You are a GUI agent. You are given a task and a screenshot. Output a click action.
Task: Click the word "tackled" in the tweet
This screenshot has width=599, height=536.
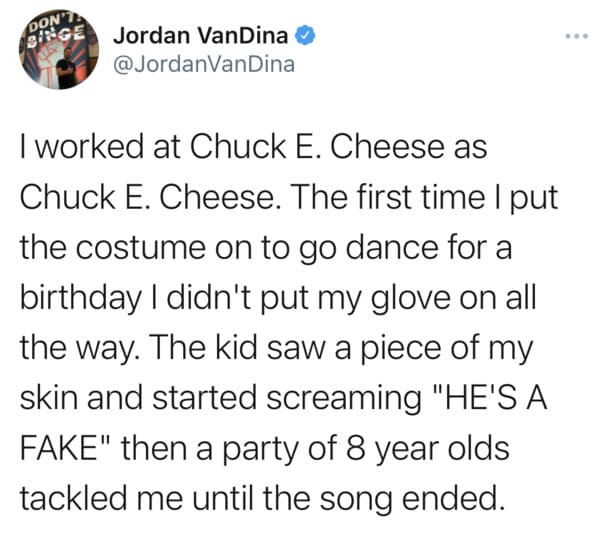tap(73, 499)
